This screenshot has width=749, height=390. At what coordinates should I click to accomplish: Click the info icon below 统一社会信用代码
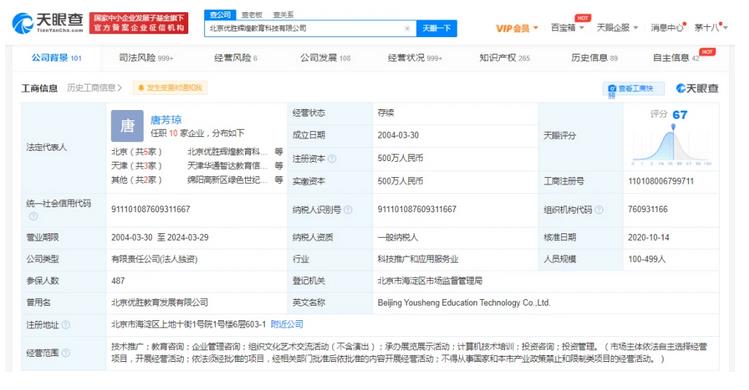click(x=33, y=216)
